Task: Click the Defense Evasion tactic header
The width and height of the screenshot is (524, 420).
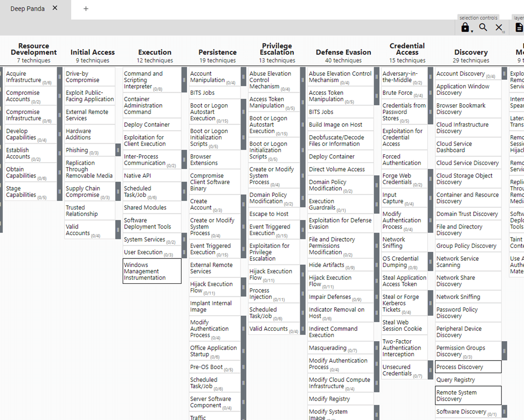Action: click(x=343, y=52)
